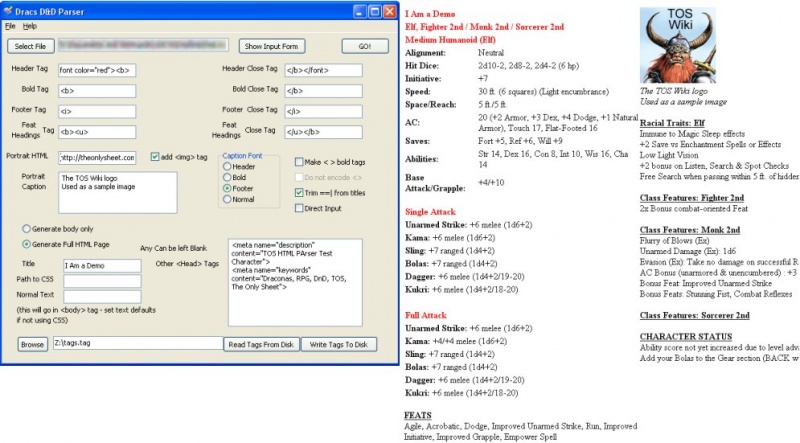
Task: Click 'Full Attack' red heading
Action: click(x=426, y=315)
